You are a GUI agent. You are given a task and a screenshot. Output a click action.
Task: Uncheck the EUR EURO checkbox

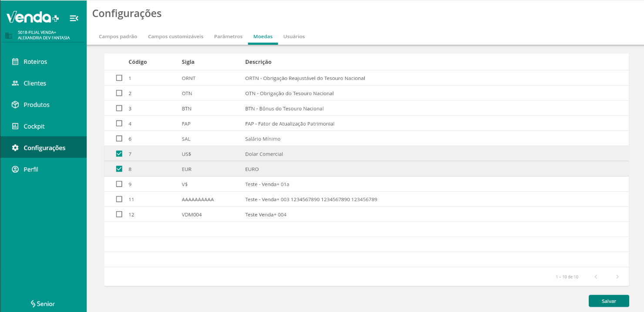(x=119, y=169)
